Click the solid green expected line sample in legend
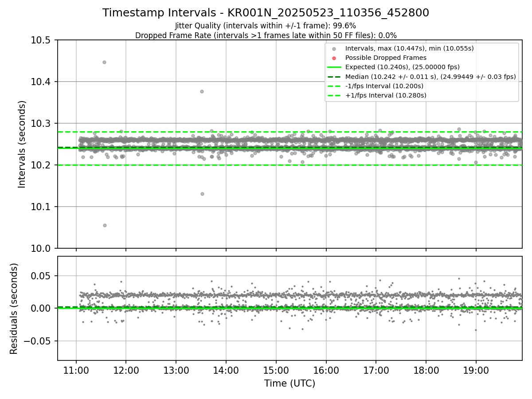The width and height of the screenshot is (532, 399). coord(334,67)
